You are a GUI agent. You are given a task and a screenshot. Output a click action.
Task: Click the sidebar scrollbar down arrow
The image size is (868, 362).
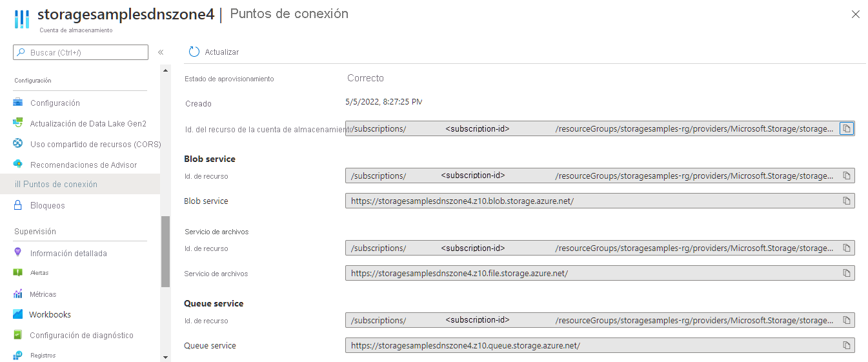pyautogui.click(x=165, y=357)
